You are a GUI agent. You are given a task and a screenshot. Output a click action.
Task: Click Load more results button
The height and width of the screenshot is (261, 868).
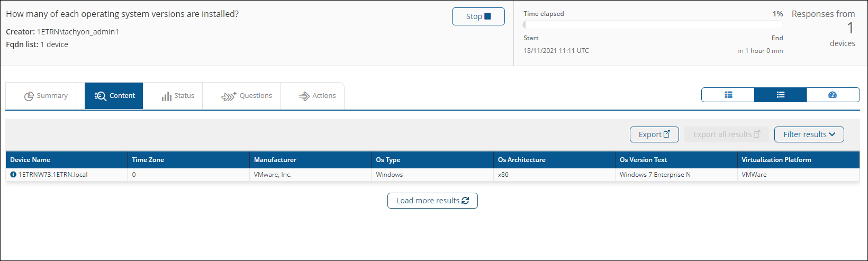[432, 201]
